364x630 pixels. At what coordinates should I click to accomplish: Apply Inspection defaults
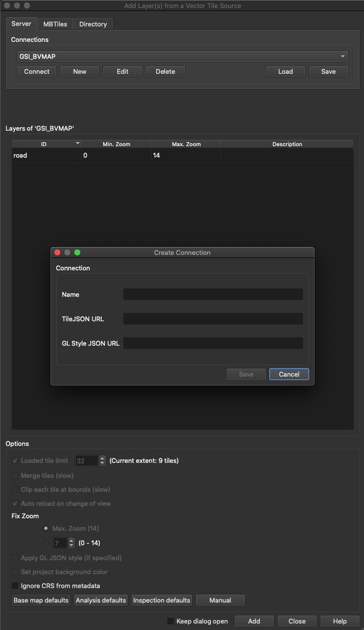click(x=162, y=600)
